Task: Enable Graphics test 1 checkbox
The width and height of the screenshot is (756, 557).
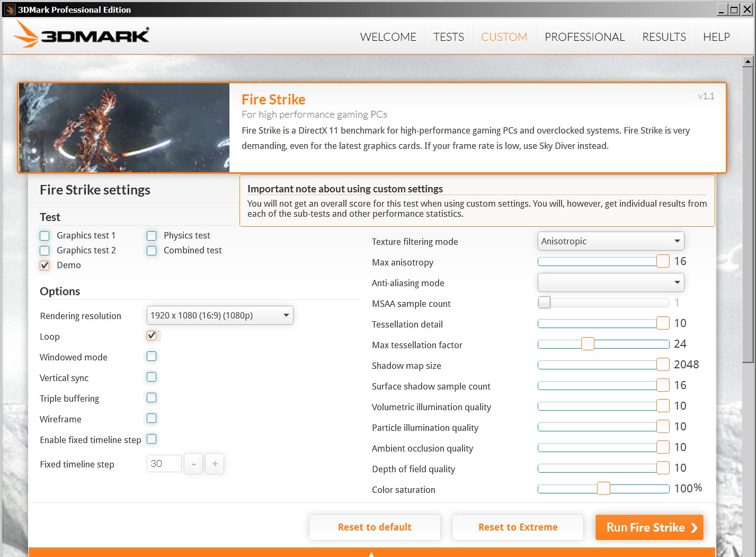Action: pyautogui.click(x=45, y=236)
